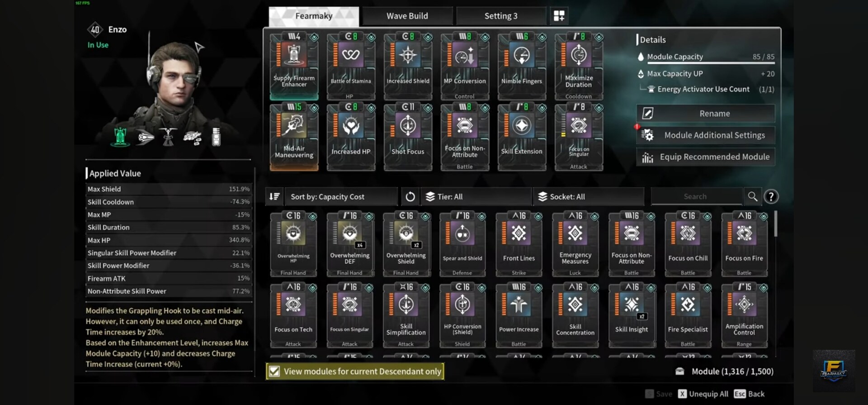Click the add new preset icon

[559, 16]
